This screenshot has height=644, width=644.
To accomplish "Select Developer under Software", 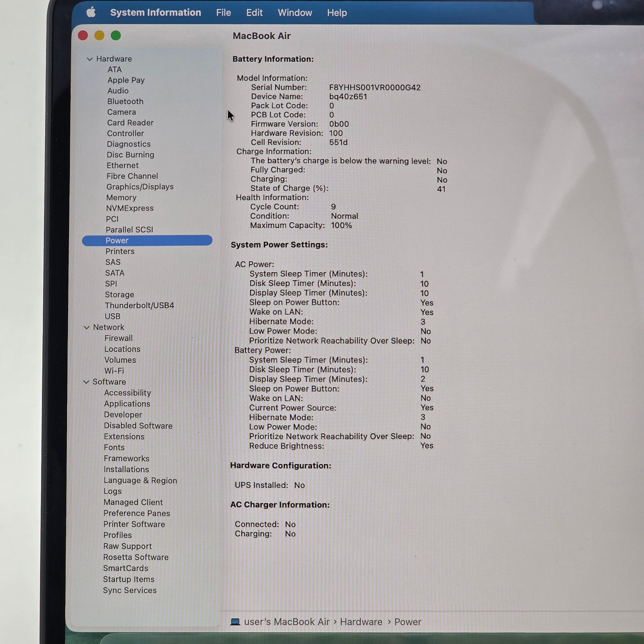I will [x=123, y=414].
